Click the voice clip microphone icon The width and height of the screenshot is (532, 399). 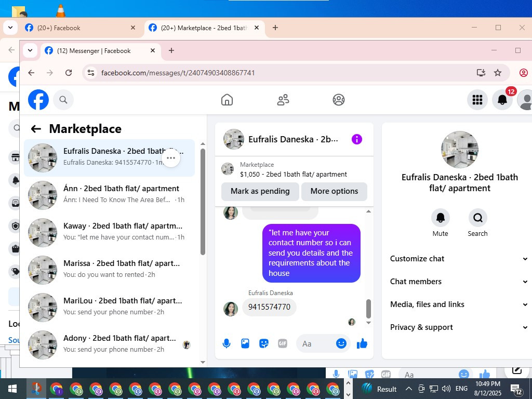point(227,344)
